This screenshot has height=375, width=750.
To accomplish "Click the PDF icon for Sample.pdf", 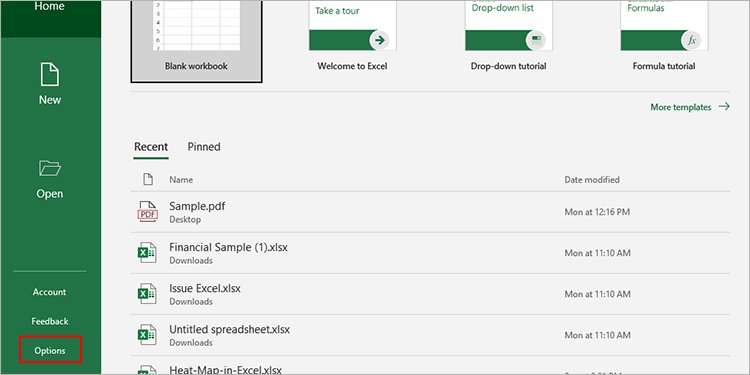I will [147, 212].
